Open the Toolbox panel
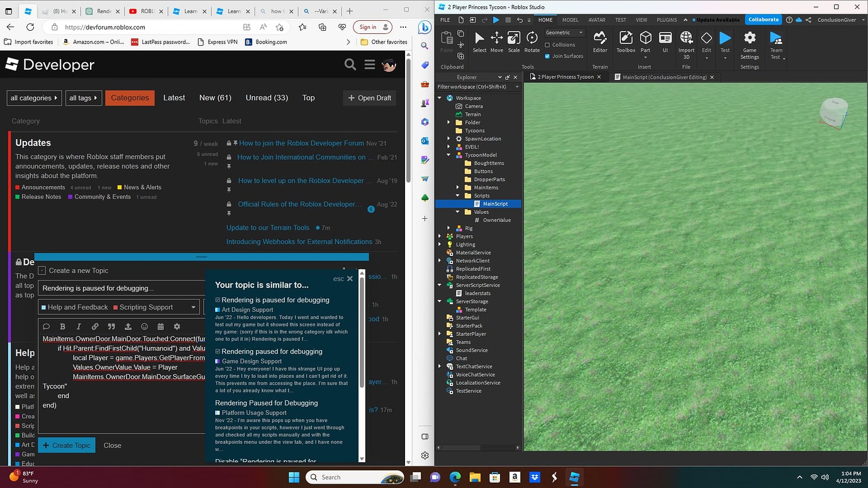This screenshot has height=488, width=868. tap(626, 42)
